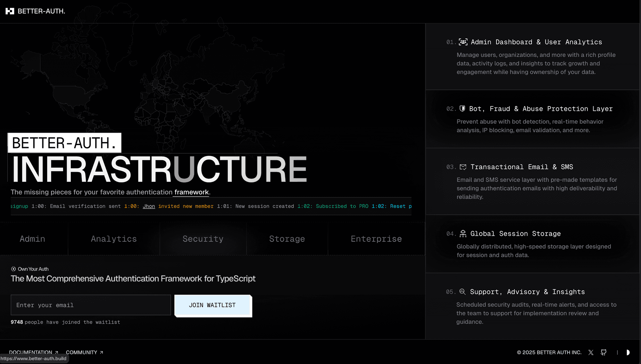641x364 pixels.
Task: Select the Storage tab
Action: (x=287, y=239)
